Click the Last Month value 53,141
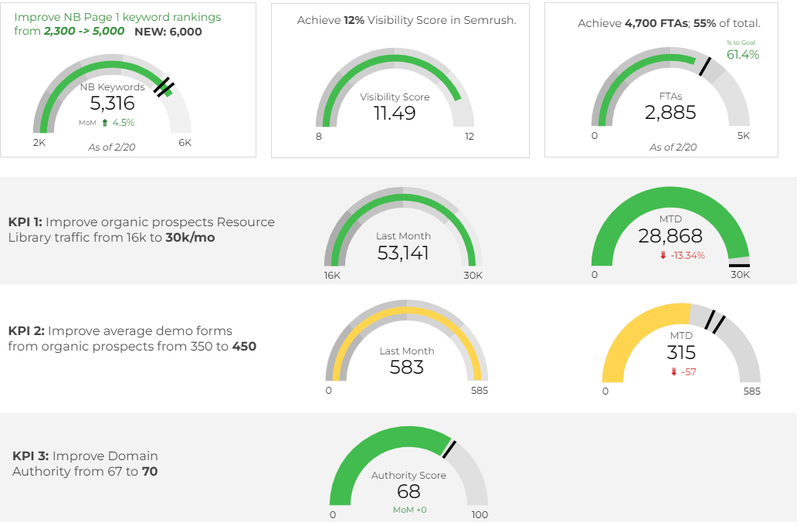 coord(404,251)
